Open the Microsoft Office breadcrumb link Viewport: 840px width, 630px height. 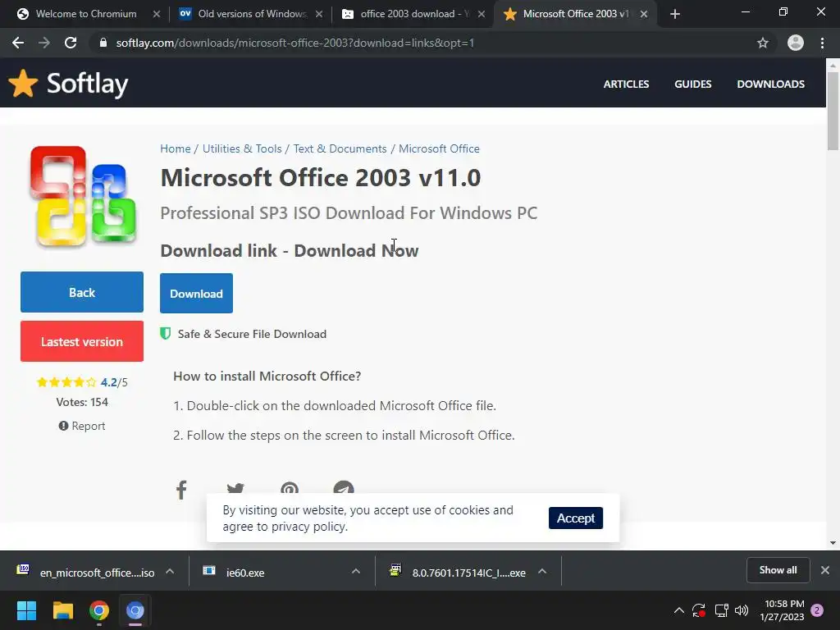tap(439, 149)
